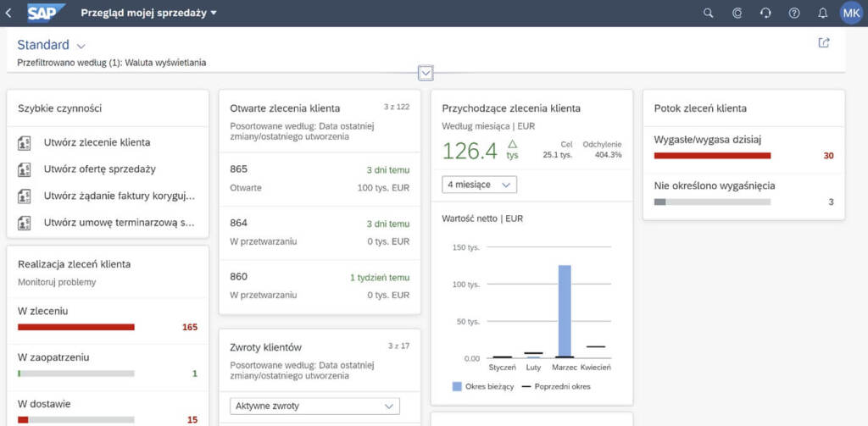Expand the Przegląd mojej sprzedaży title menu
The height and width of the screenshot is (426, 868).
coord(149,13)
